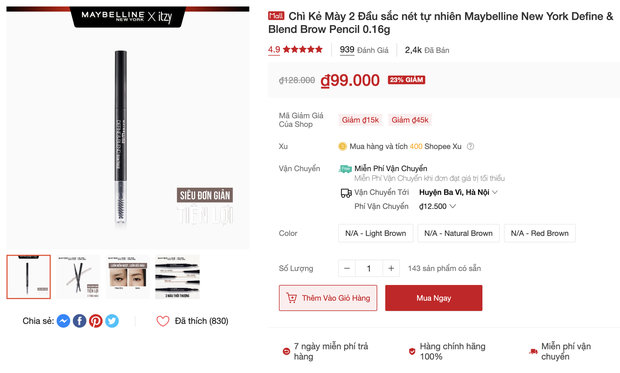620x373 pixels.
Task: Expand the Huyện Ba Vì, Hà Nội destination dropdown
Action: coord(458,192)
